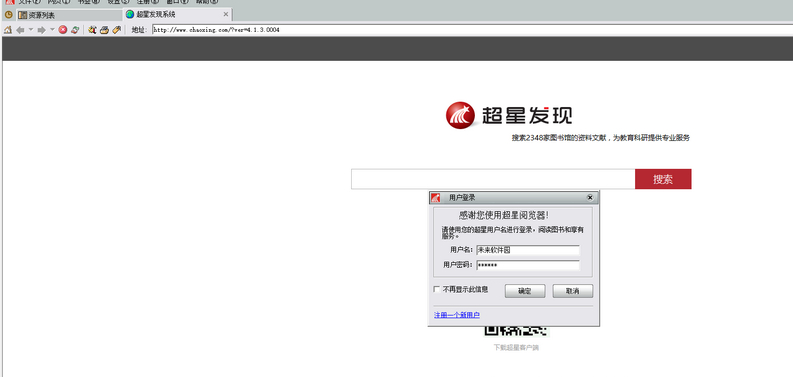This screenshot has width=793, height=377.
Task: Open the 设置 menu
Action: pyautogui.click(x=118, y=2)
